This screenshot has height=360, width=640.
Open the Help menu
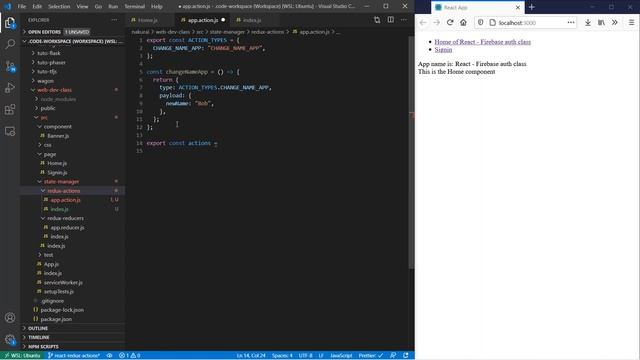(x=157, y=7)
